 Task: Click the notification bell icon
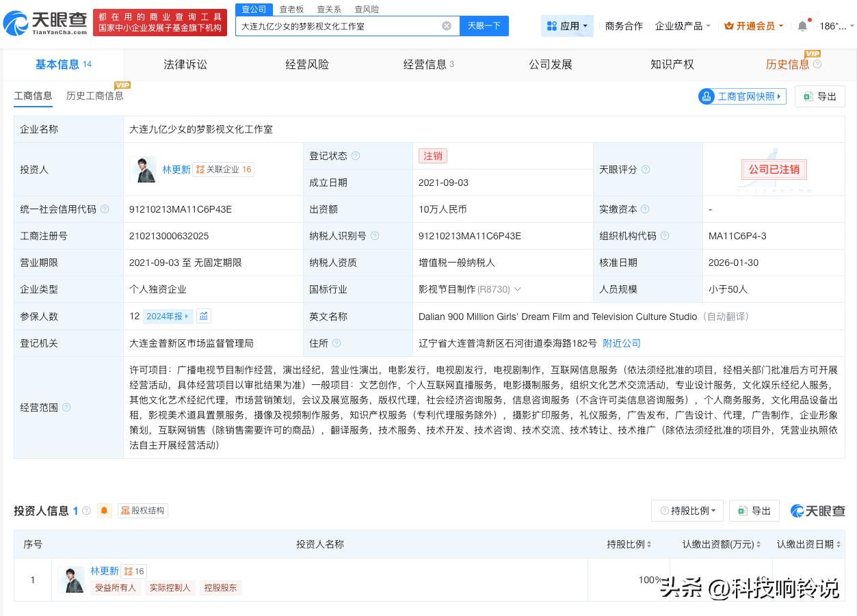coord(801,25)
